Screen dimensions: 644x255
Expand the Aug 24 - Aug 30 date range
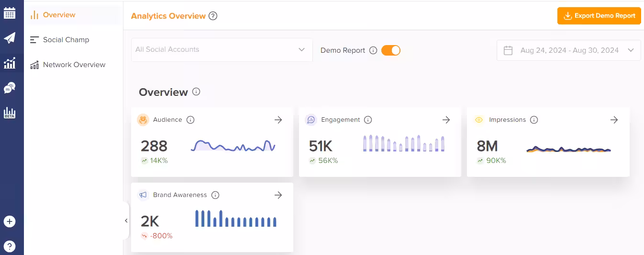pyautogui.click(x=569, y=50)
